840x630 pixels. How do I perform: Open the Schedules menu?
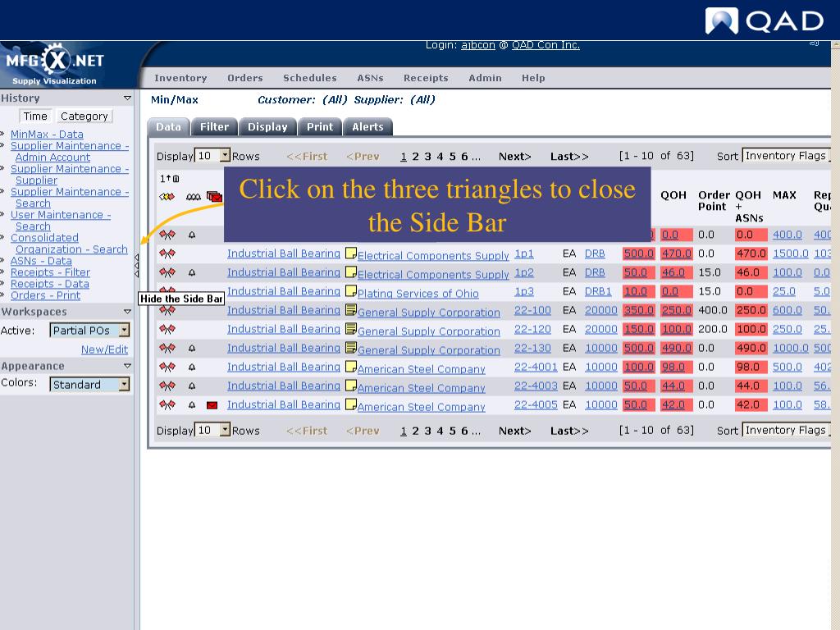pos(309,78)
